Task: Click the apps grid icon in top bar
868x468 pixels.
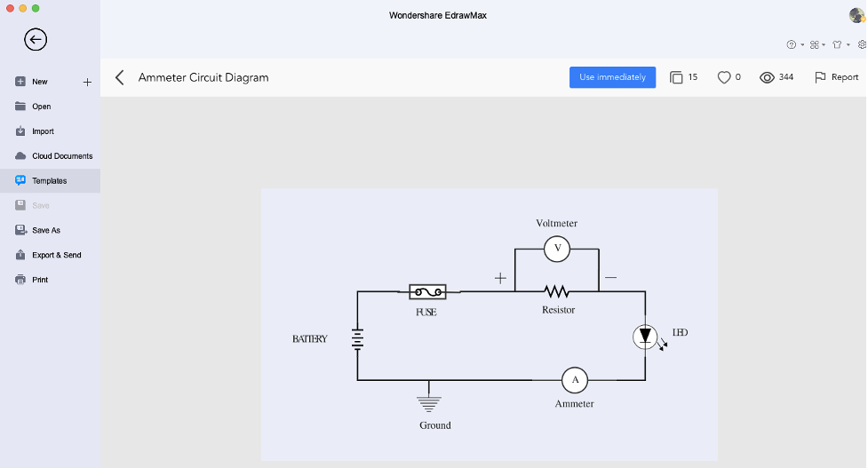Action: click(x=815, y=44)
